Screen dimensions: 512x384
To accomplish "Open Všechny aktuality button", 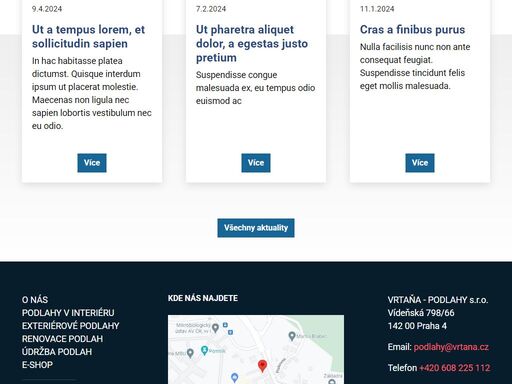I will 256,228.
